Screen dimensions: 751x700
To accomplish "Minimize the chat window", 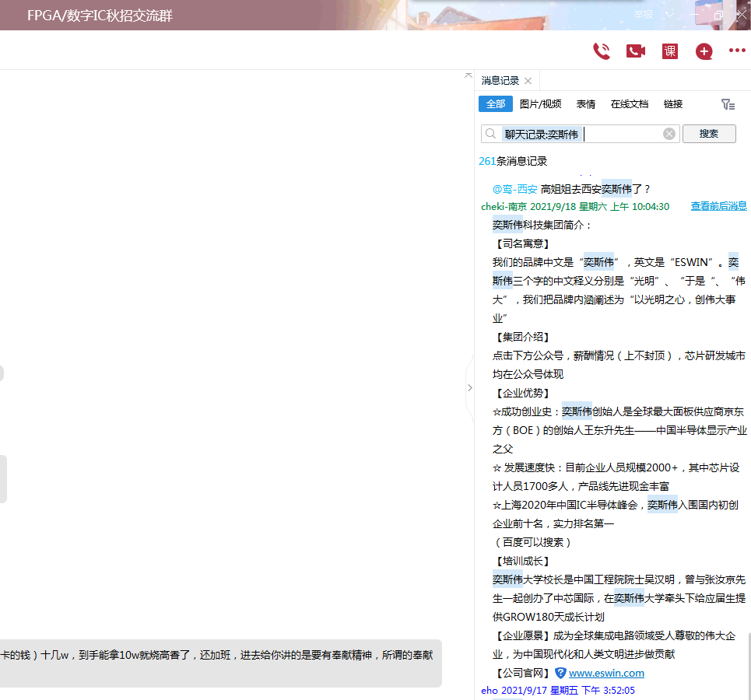I will click(694, 15).
